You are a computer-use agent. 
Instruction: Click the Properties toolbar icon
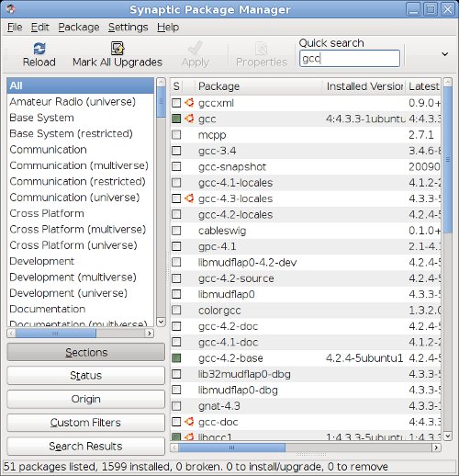[262, 49]
